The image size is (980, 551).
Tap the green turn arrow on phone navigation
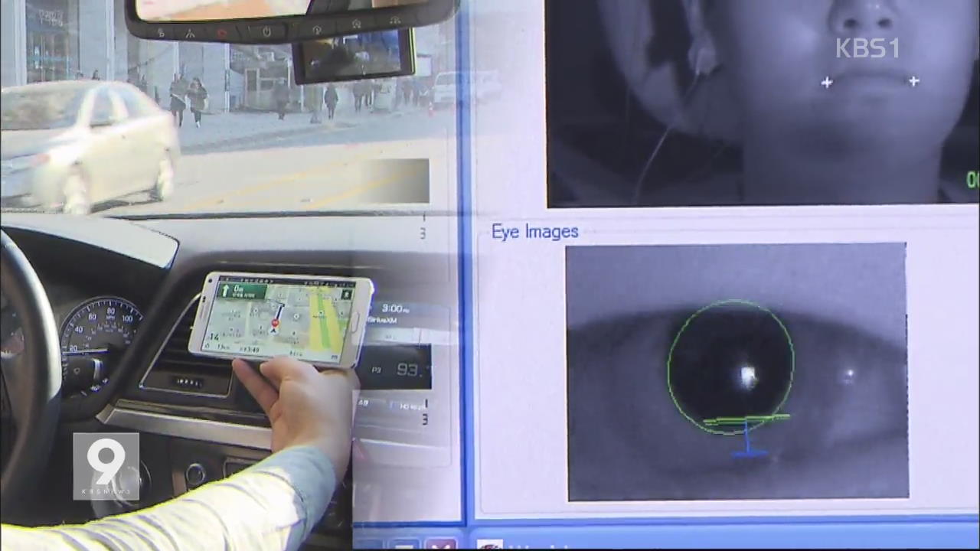(226, 291)
